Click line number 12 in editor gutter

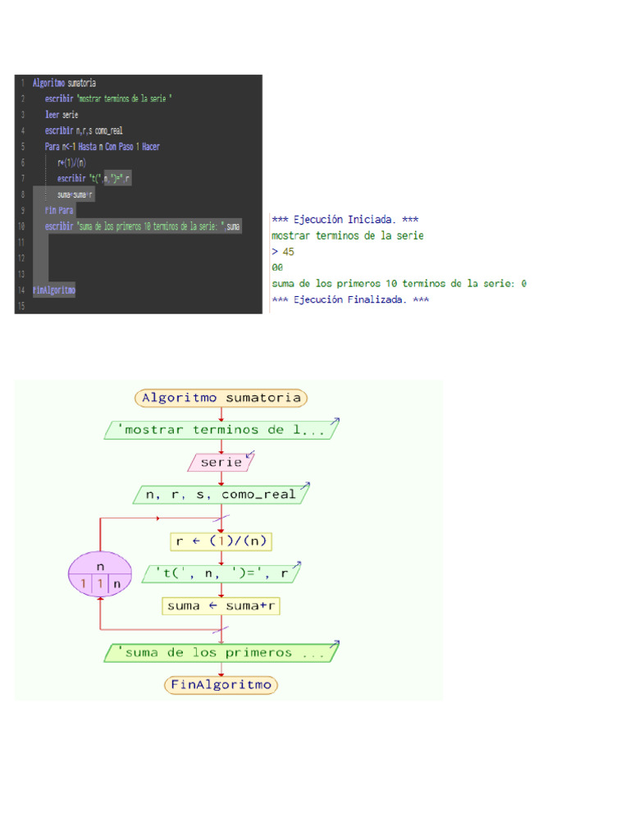point(21,258)
